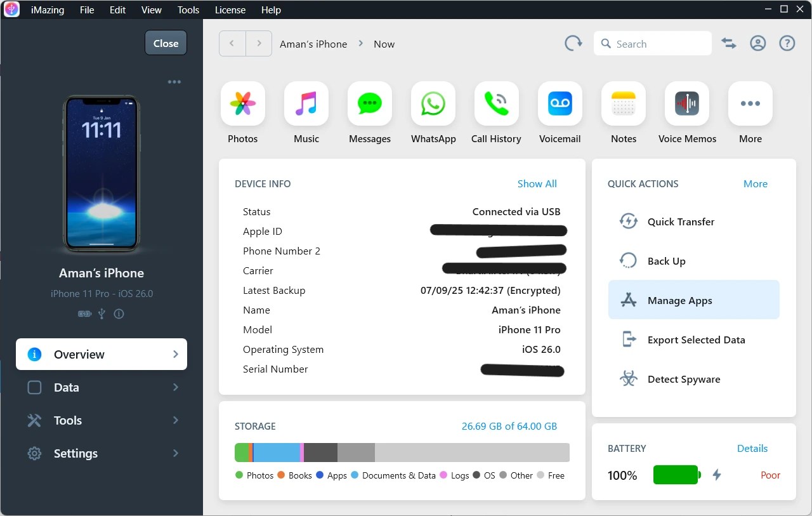
Task: Click Show All in Device Info
Action: 537,183
